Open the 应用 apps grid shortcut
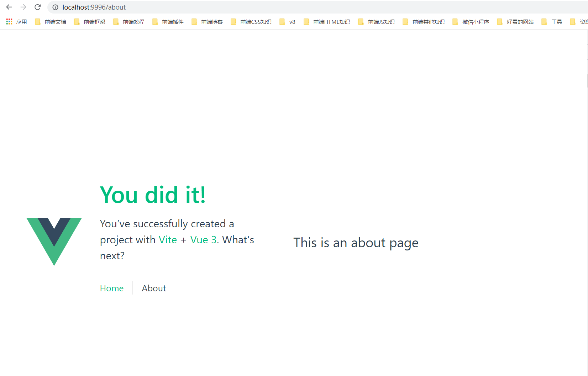Viewport: 588px width, 376px height. 16,22
